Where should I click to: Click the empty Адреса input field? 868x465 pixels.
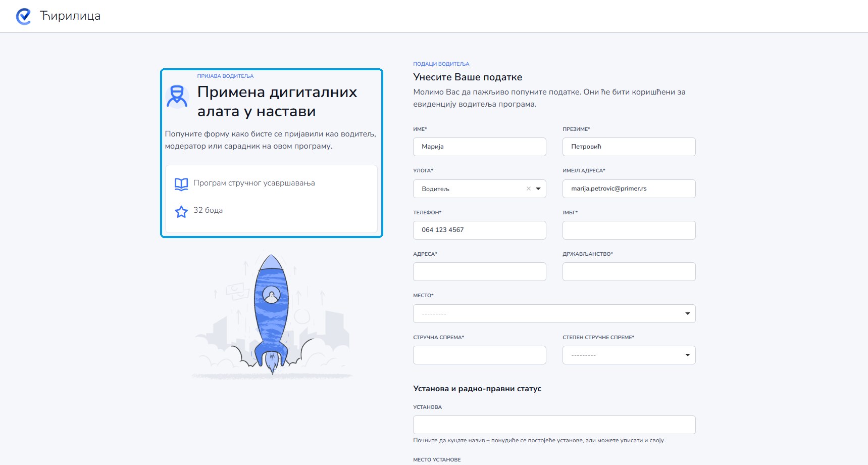tap(479, 271)
